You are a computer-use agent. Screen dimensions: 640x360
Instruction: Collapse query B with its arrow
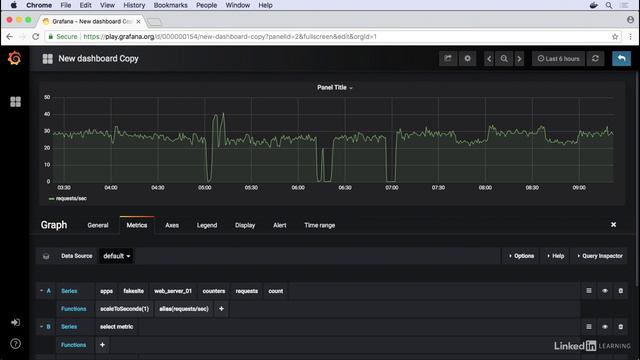tap(42, 327)
